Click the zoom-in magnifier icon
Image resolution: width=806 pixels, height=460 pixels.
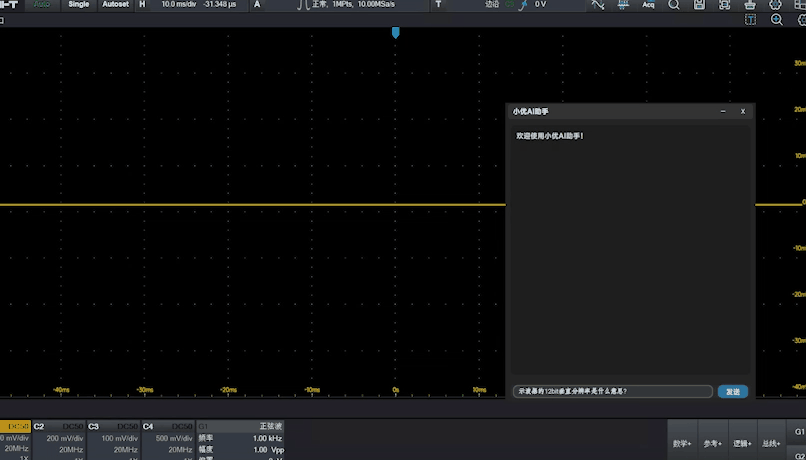777,20
